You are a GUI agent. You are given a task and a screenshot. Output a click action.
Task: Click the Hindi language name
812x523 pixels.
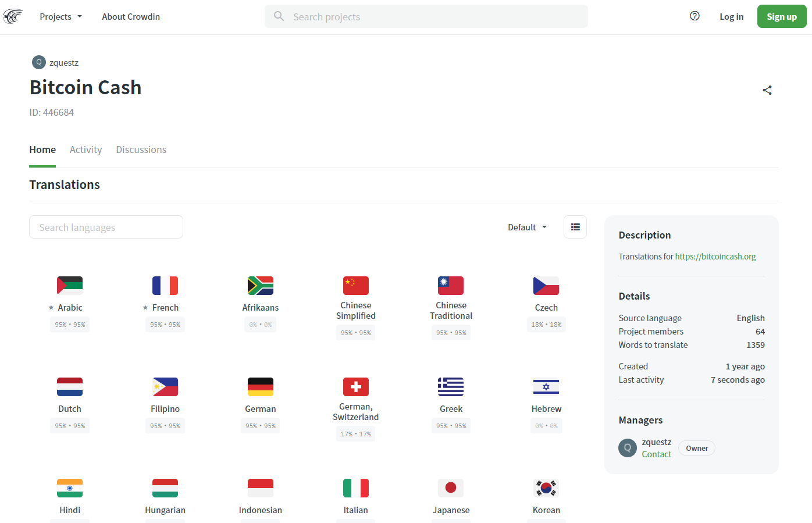(x=70, y=510)
